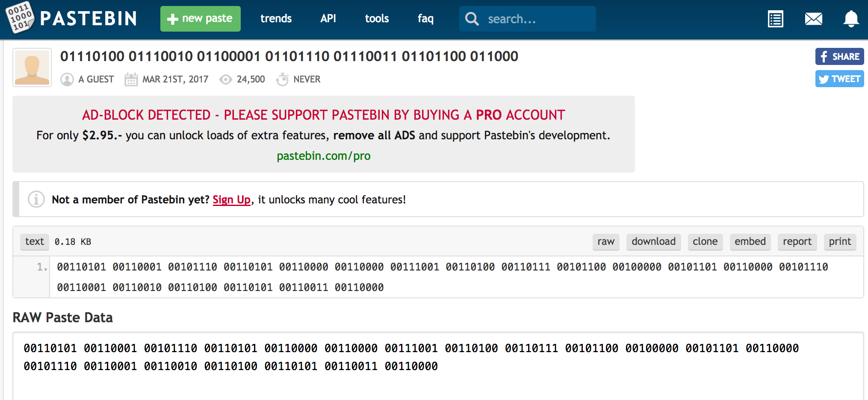Viewport: 868px width, 400px height.
Task: Open the tools menu item
Action: 377,18
